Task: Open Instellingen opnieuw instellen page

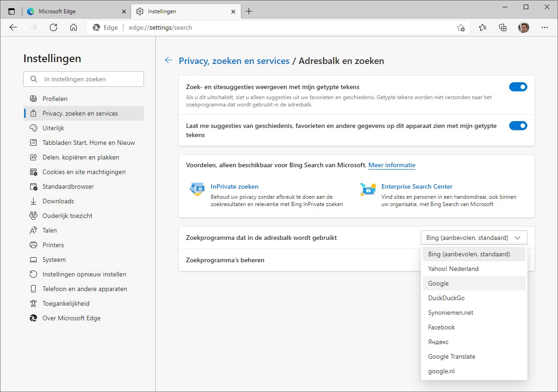Action: point(84,274)
